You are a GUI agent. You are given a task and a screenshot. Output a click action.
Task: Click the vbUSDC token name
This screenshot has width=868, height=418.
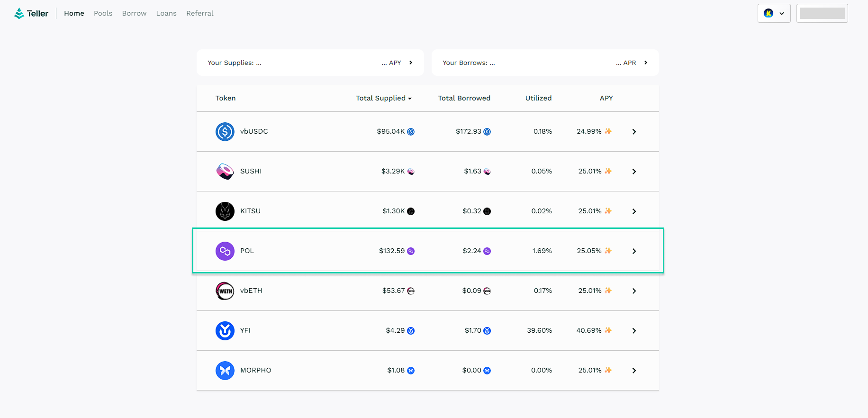coord(254,131)
